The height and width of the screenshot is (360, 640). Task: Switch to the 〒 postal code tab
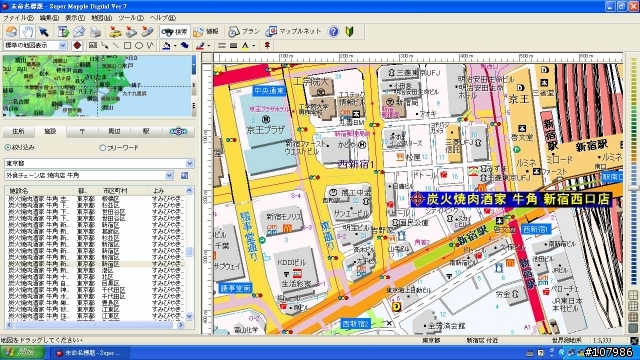pos(82,131)
